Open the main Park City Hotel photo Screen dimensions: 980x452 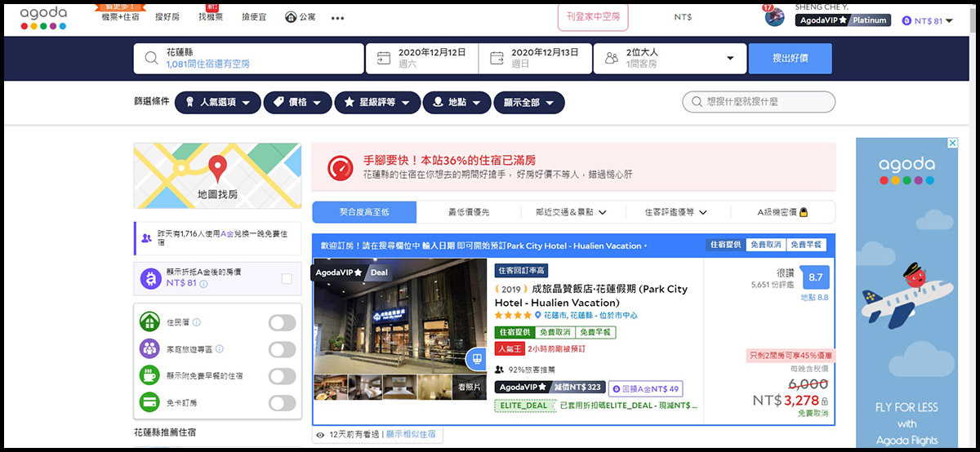(399, 317)
